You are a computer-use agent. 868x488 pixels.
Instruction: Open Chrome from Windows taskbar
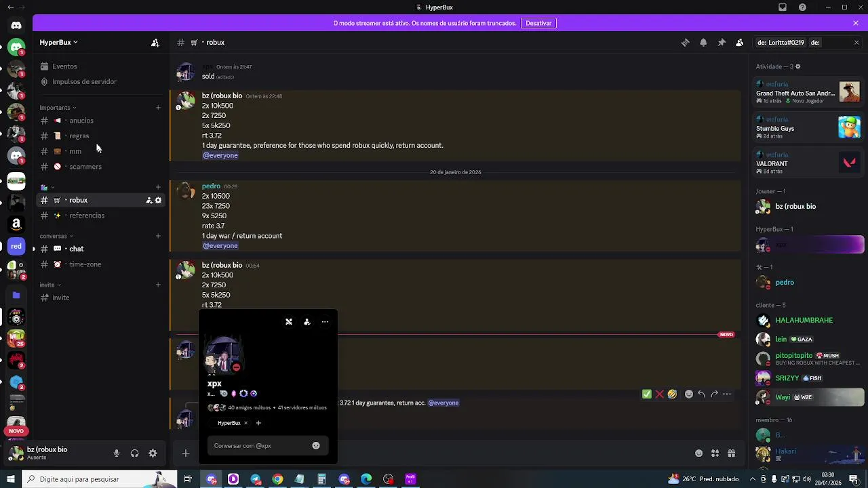277,479
